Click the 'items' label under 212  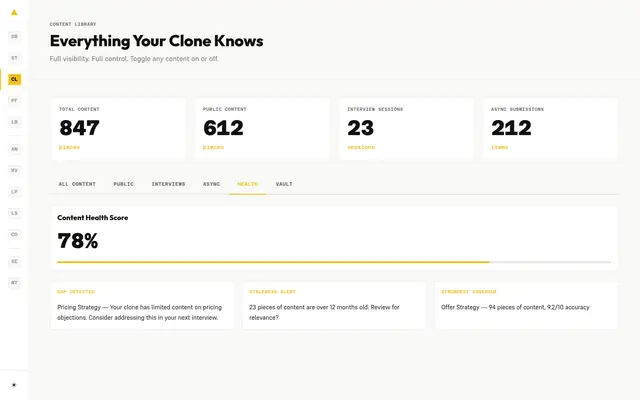(x=500, y=147)
